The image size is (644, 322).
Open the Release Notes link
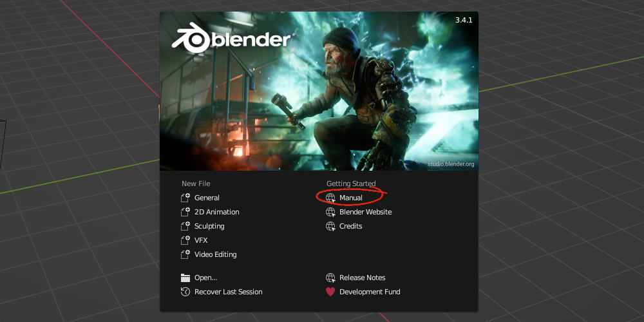[362, 278]
